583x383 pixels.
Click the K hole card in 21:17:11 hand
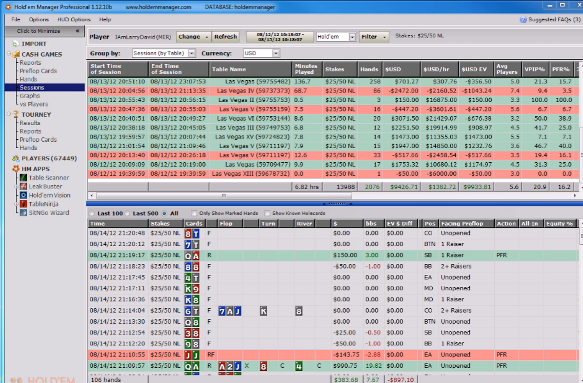point(188,289)
